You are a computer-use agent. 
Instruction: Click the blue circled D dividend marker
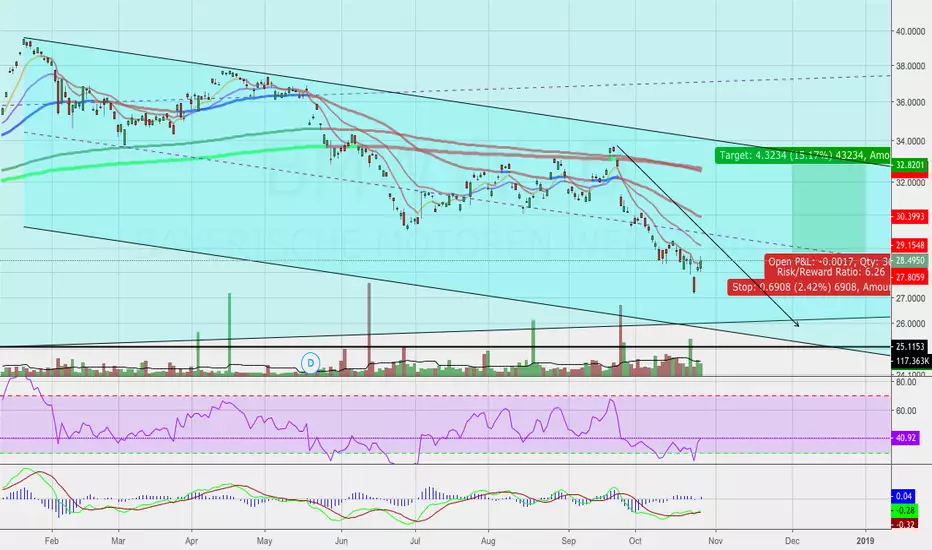click(x=310, y=362)
